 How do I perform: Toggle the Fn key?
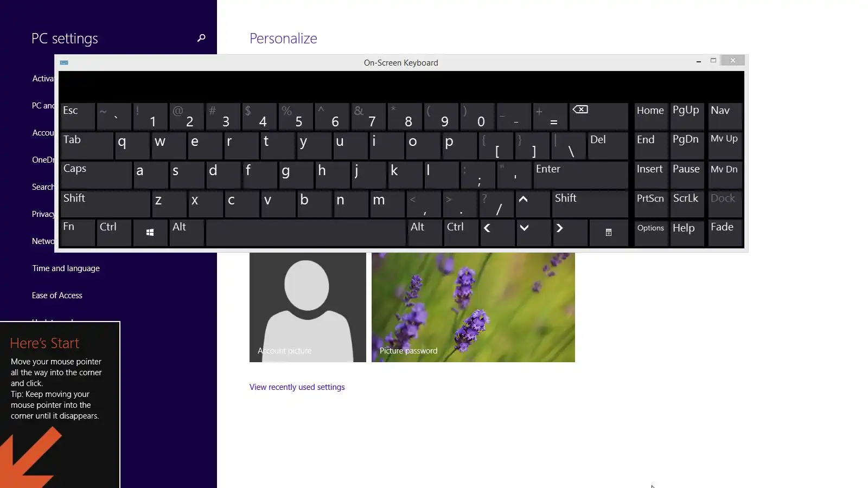78,233
